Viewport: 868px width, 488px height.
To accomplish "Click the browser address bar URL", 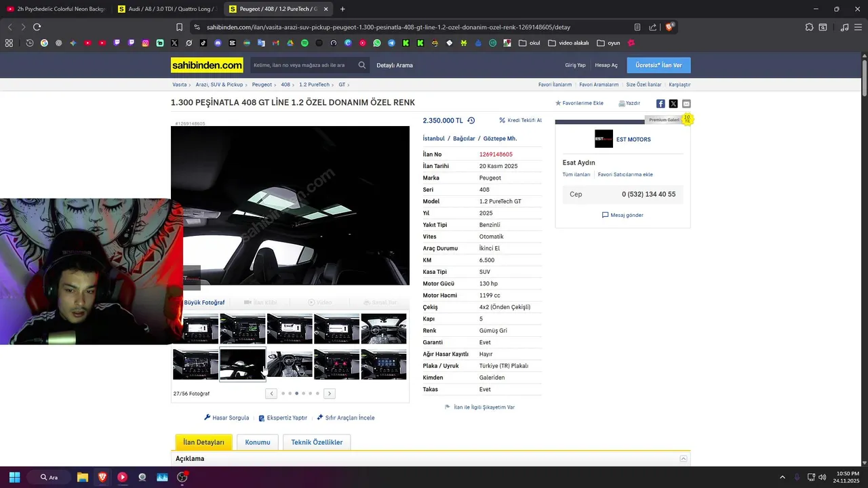I will [389, 27].
